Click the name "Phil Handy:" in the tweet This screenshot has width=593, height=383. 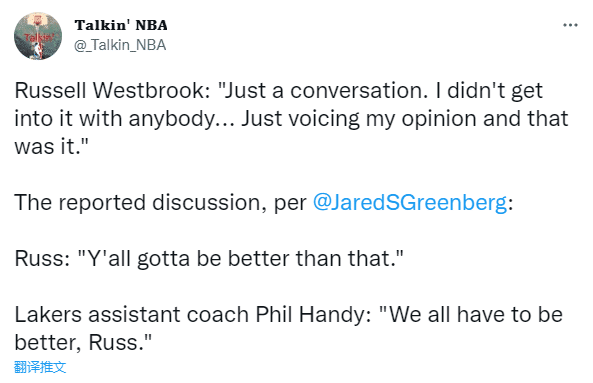coord(314,315)
